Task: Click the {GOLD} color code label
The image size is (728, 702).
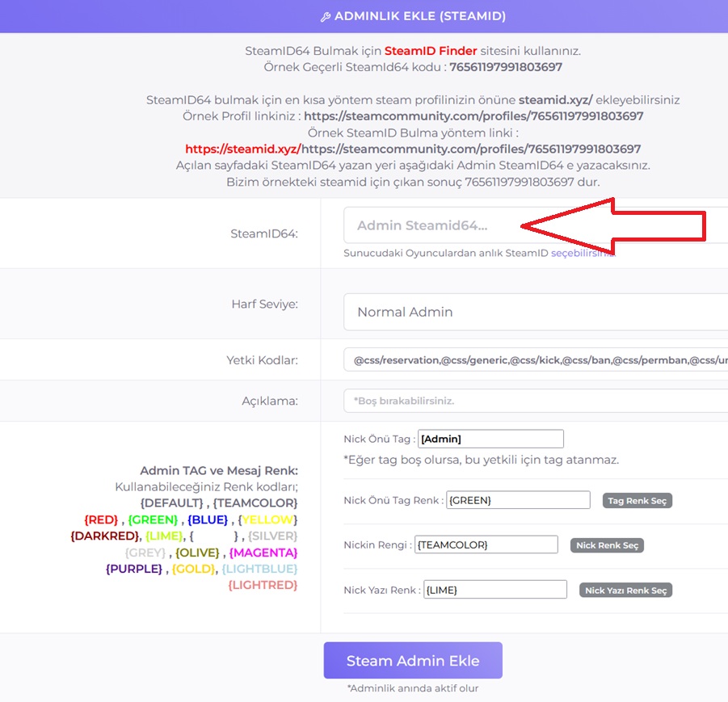Action: pos(193,569)
